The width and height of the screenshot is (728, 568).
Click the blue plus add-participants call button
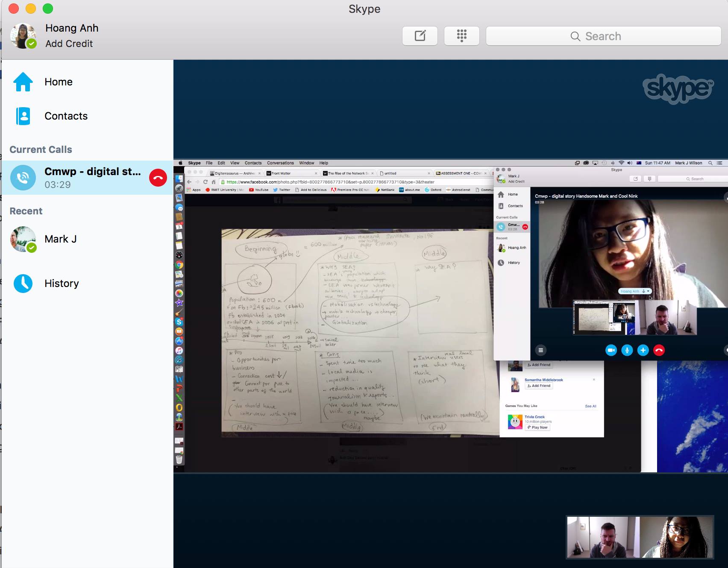pyautogui.click(x=643, y=350)
